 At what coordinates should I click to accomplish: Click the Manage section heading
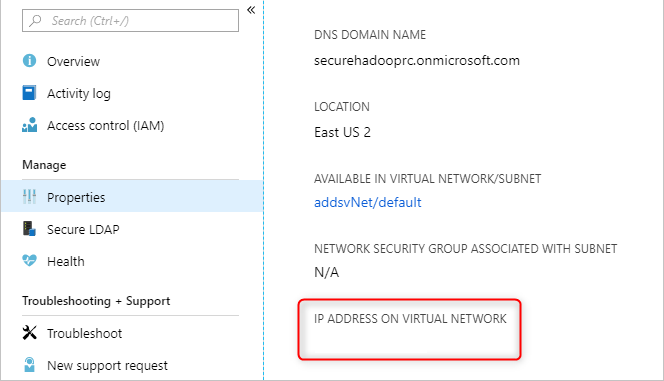(44, 165)
